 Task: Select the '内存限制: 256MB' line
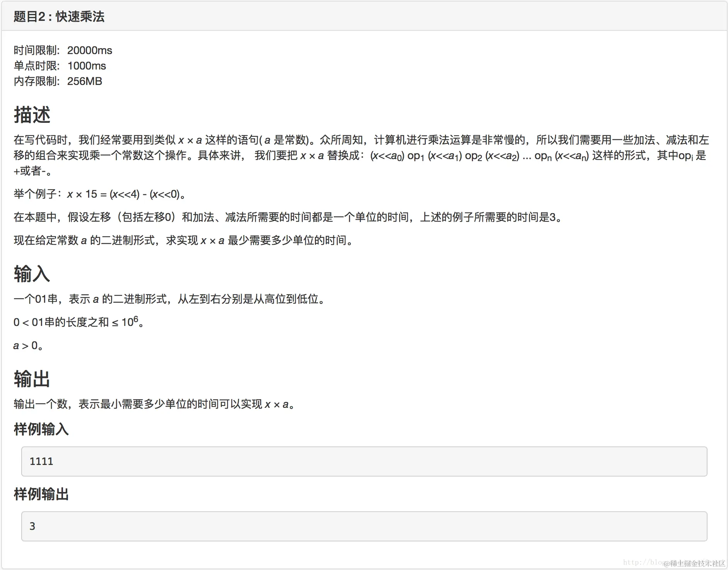pyautogui.click(x=58, y=81)
